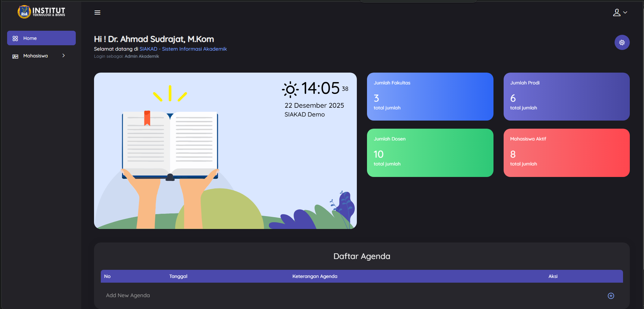This screenshot has width=644, height=309.
Task: Expand the Mahasiswa submenu chevron
Action: click(64, 56)
